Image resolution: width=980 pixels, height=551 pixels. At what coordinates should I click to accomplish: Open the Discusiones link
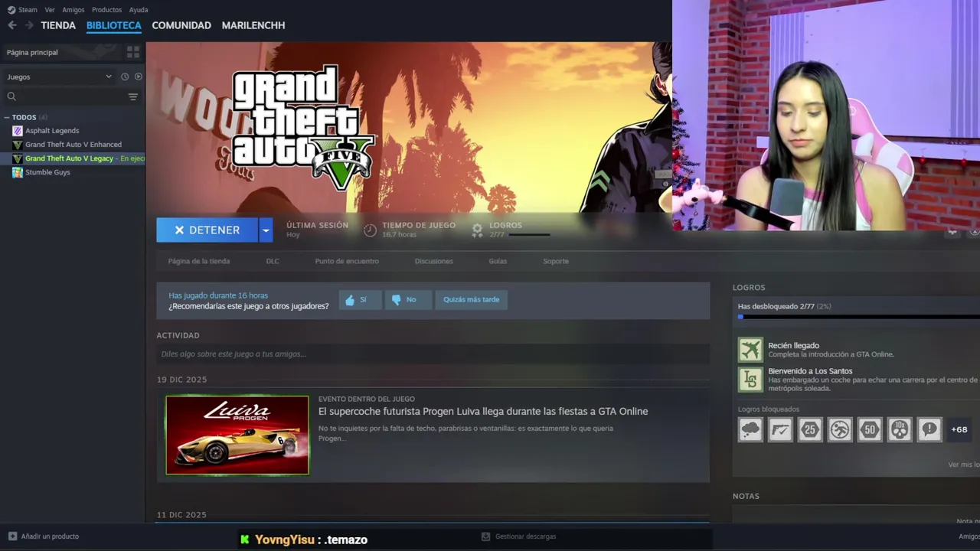[434, 261]
